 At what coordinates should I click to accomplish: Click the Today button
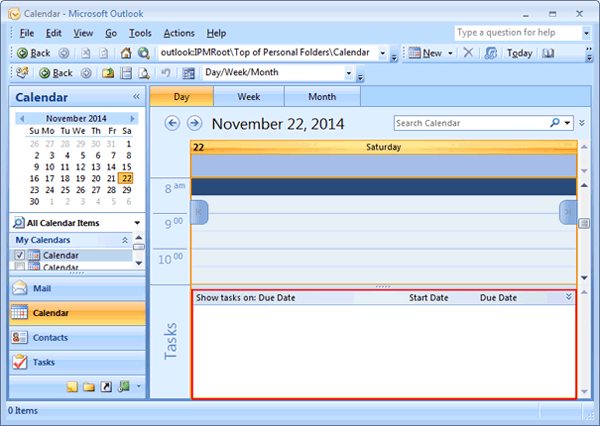tap(519, 53)
